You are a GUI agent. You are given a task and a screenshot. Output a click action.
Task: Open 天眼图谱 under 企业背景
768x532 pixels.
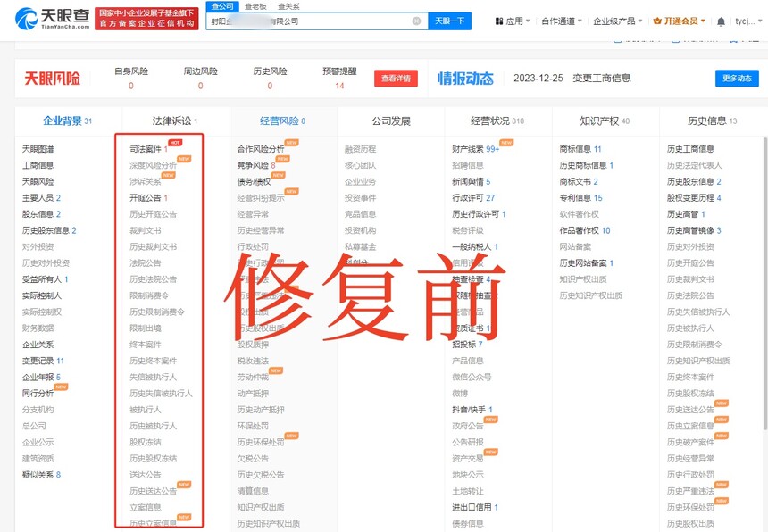tap(38, 149)
